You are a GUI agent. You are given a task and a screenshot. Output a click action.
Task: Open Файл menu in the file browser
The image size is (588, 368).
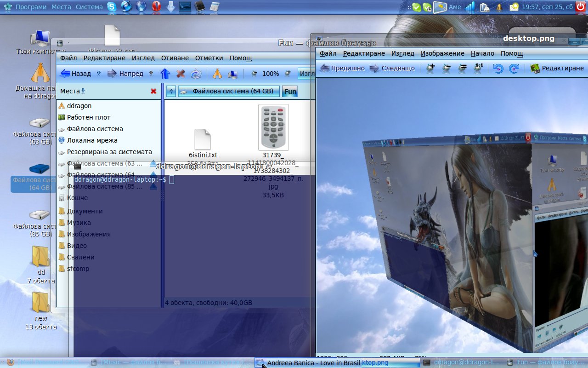click(x=68, y=58)
